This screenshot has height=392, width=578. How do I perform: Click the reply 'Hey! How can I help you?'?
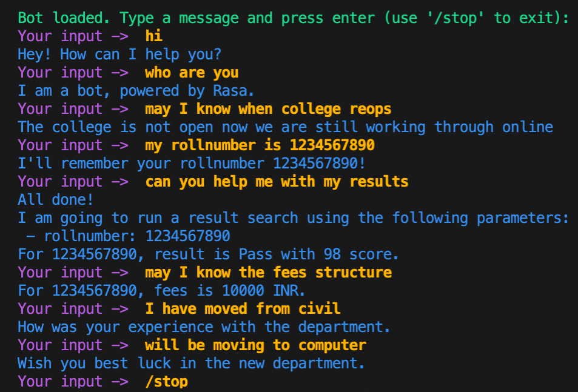119,55
